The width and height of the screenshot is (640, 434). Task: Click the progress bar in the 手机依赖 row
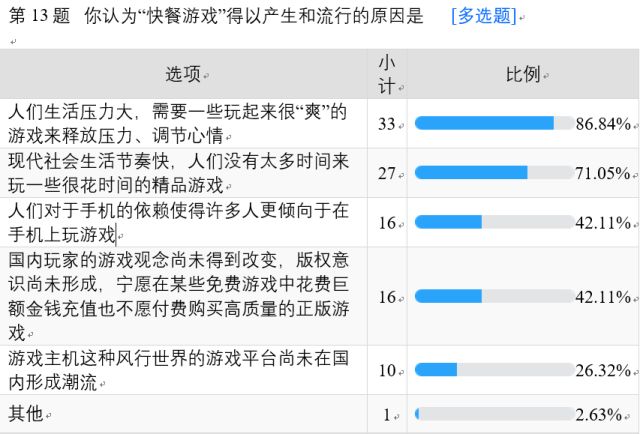pyautogui.click(x=494, y=222)
